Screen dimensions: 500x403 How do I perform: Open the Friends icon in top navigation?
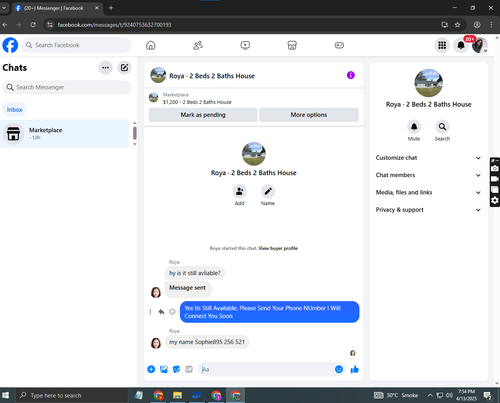[198, 45]
